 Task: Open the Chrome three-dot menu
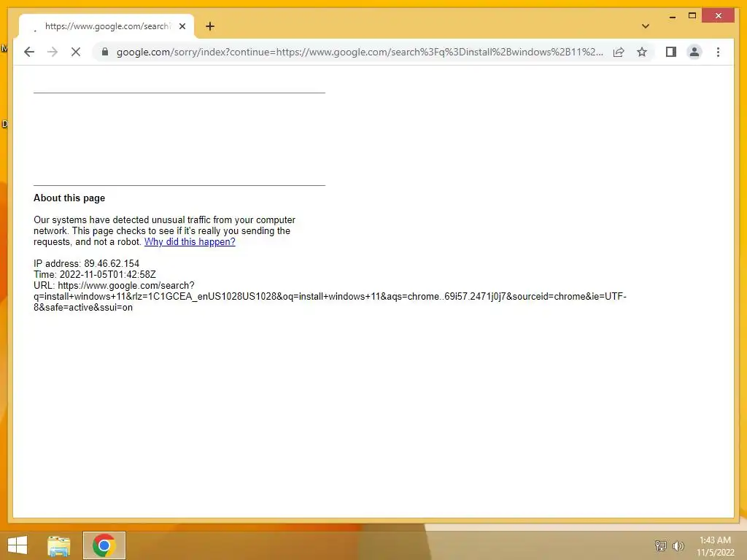point(718,52)
